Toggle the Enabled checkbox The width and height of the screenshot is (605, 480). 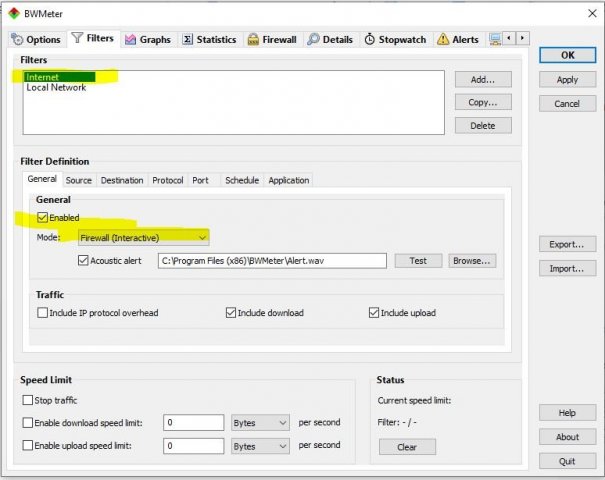point(42,217)
